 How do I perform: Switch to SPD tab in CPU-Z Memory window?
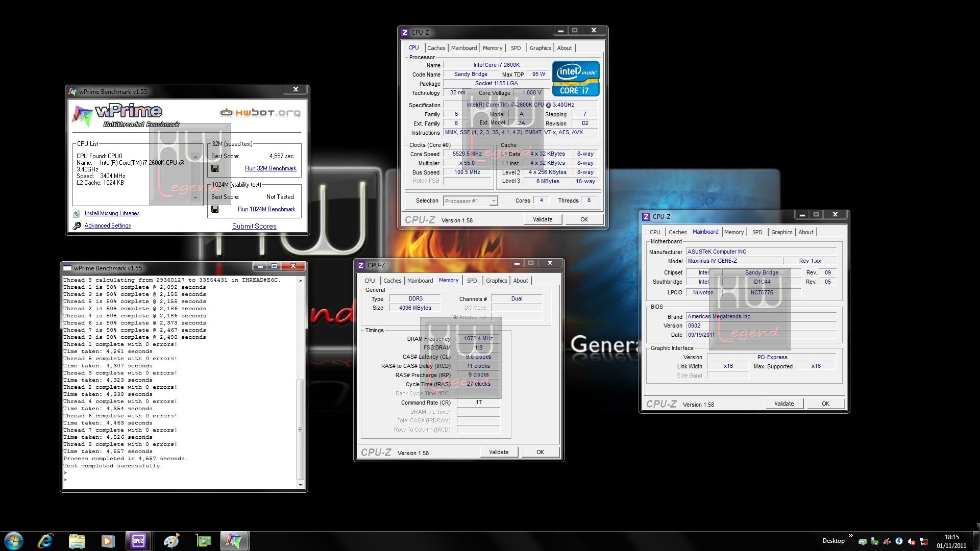472,281
